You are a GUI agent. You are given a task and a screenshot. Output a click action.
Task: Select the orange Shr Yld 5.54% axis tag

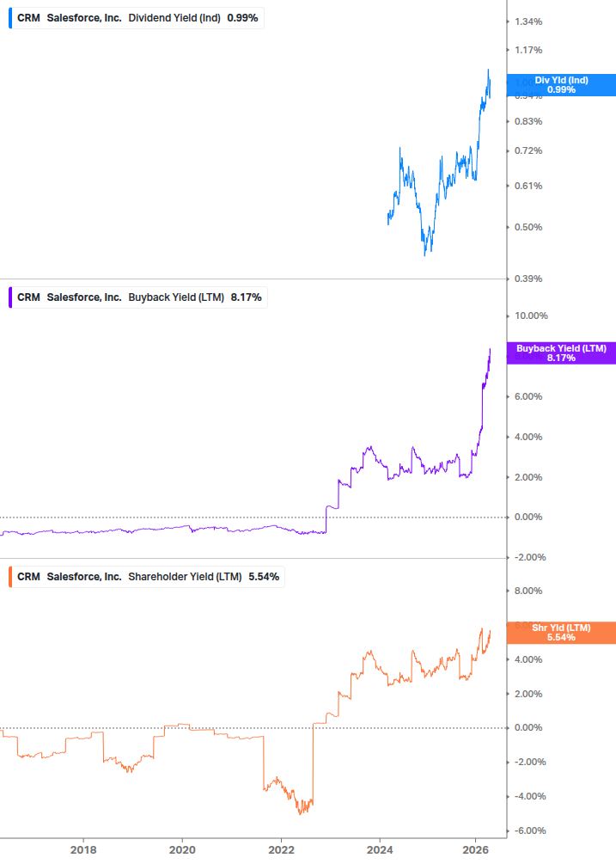561,633
